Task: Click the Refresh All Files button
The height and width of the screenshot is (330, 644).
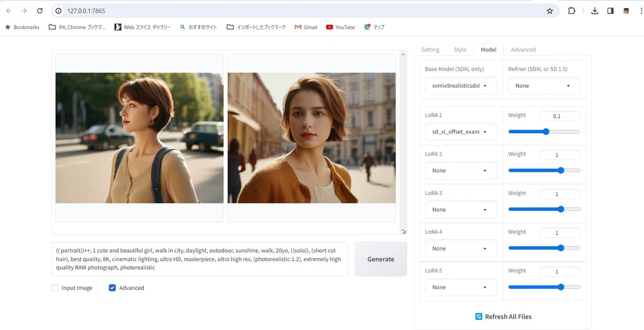Action: pyautogui.click(x=503, y=317)
